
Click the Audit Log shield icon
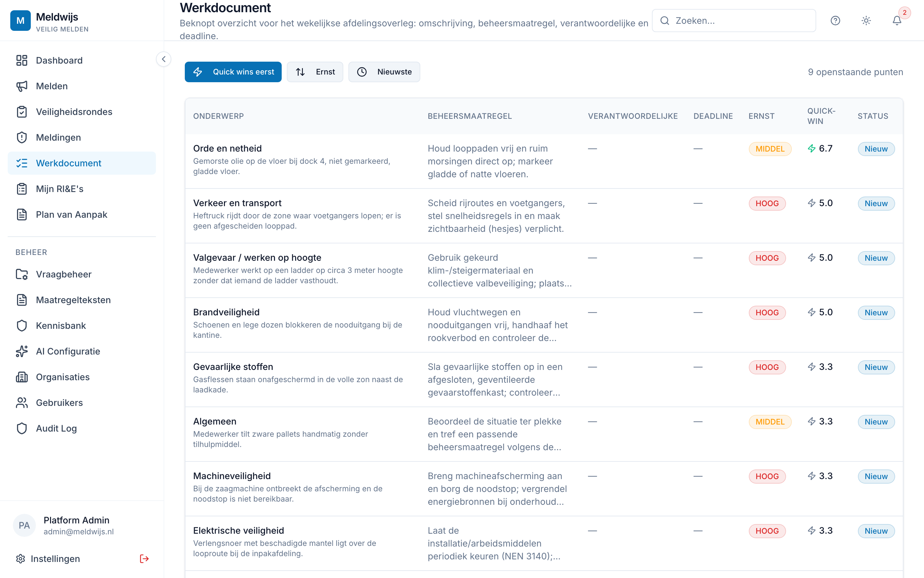(22, 429)
